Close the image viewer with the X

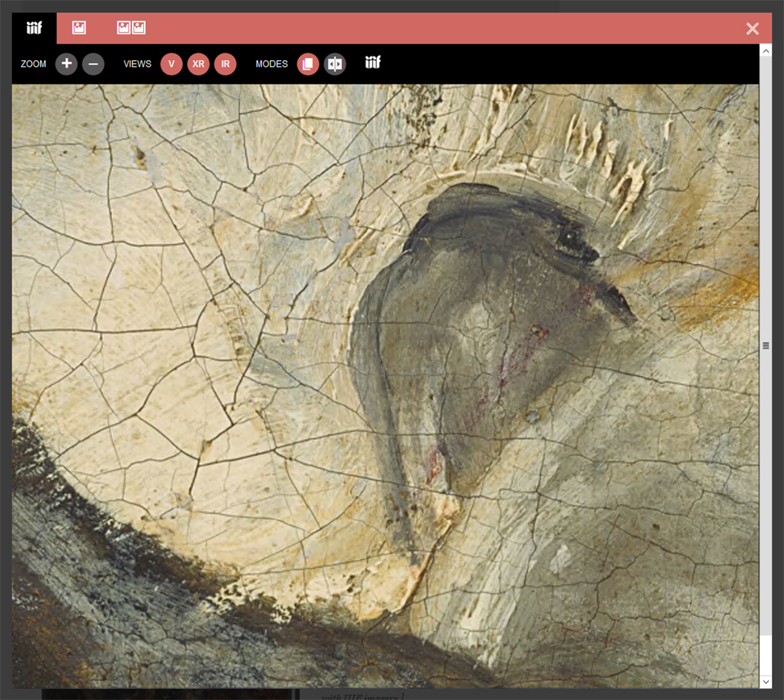[752, 29]
